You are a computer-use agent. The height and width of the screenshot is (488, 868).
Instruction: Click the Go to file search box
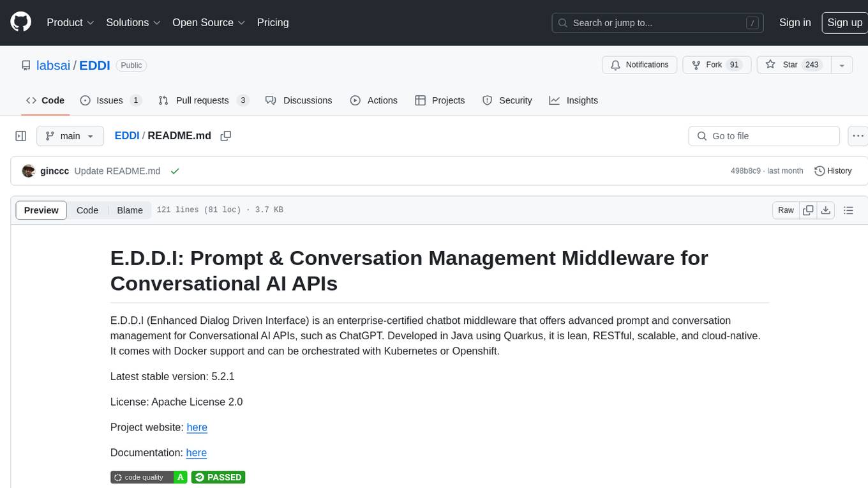tap(764, 136)
